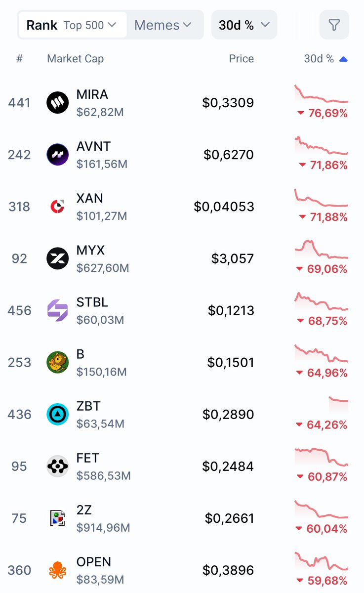The height and width of the screenshot is (593, 364).
Task: Expand the Rank Top 500 dropdown
Action: tap(72, 25)
